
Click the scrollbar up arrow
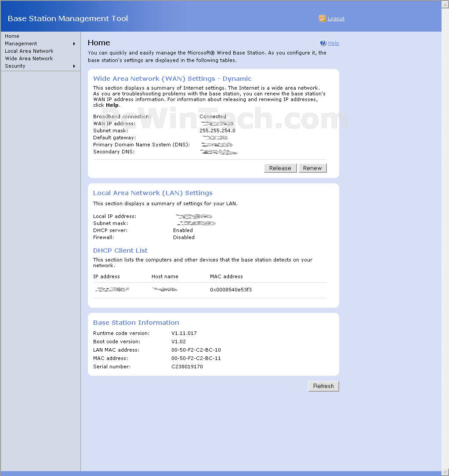click(x=445, y=4)
